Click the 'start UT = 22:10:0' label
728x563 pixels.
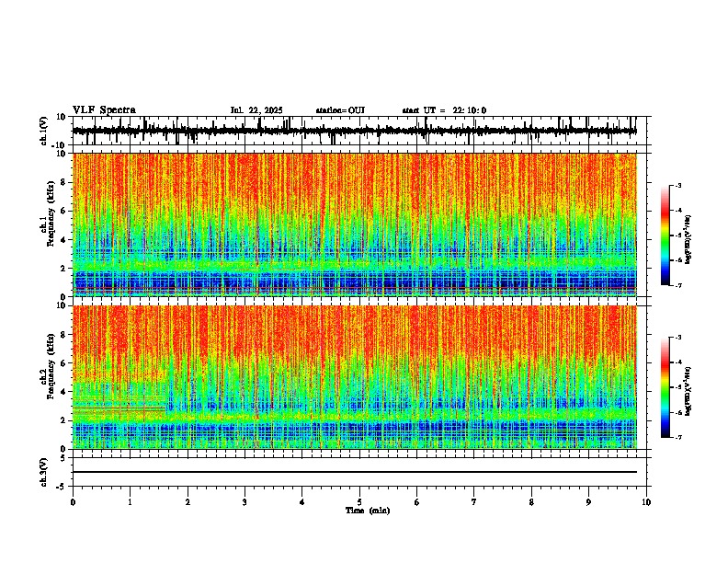click(x=444, y=110)
